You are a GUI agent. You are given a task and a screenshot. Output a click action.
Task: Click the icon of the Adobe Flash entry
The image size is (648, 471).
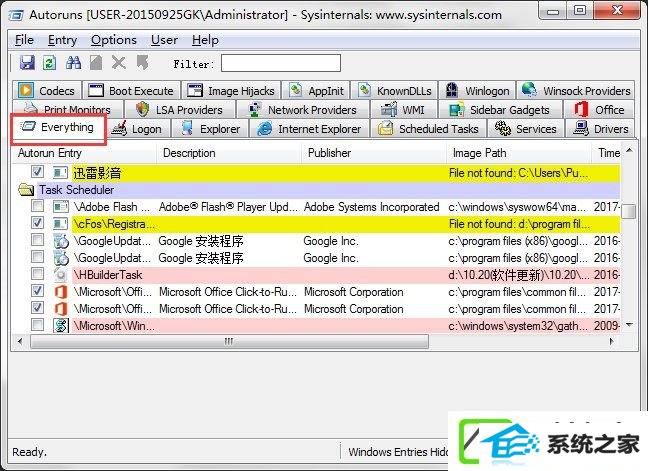click(61, 207)
